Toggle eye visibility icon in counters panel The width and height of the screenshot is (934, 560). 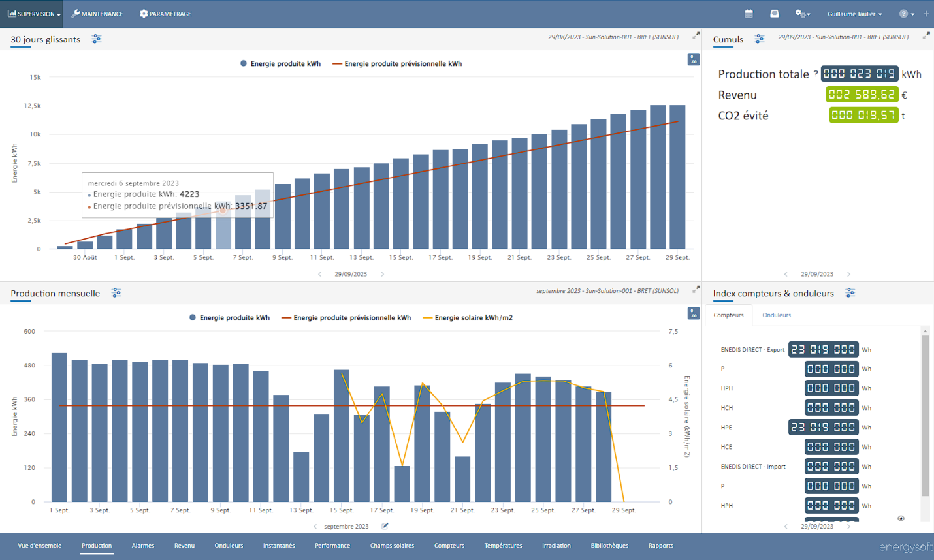pyautogui.click(x=901, y=518)
